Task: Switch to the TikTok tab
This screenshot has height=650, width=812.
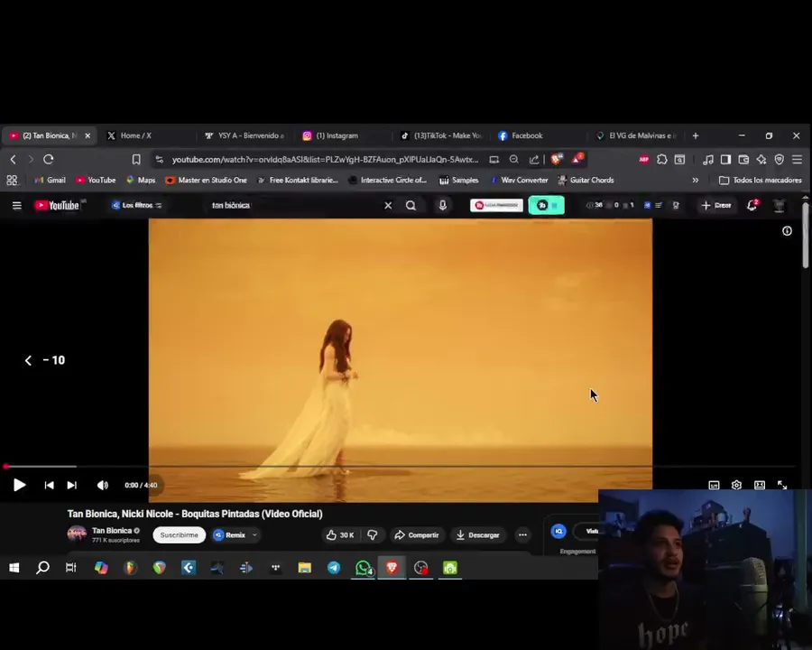Action: coord(441,135)
